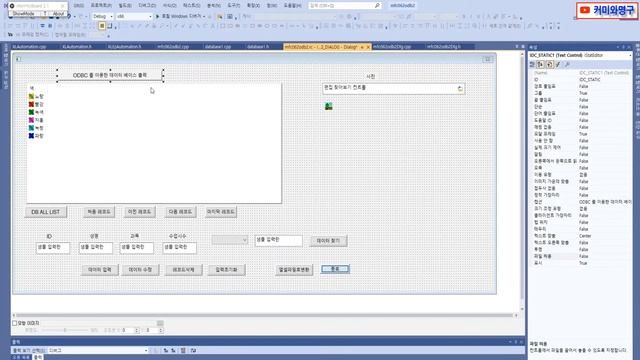Screen dimensions: 640x360
Task: Click the Categorized view icon in Properties panel
Action: pyautogui.click(x=532, y=64)
